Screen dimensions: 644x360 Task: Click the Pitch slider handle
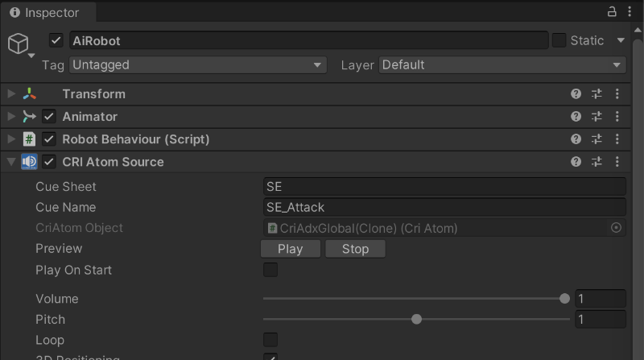[x=416, y=320]
